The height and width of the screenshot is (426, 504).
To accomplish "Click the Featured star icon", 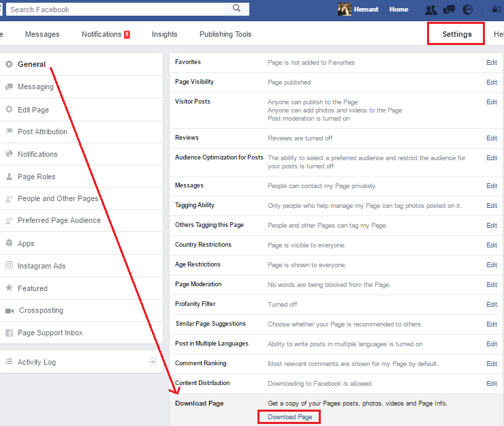I will 10,288.
